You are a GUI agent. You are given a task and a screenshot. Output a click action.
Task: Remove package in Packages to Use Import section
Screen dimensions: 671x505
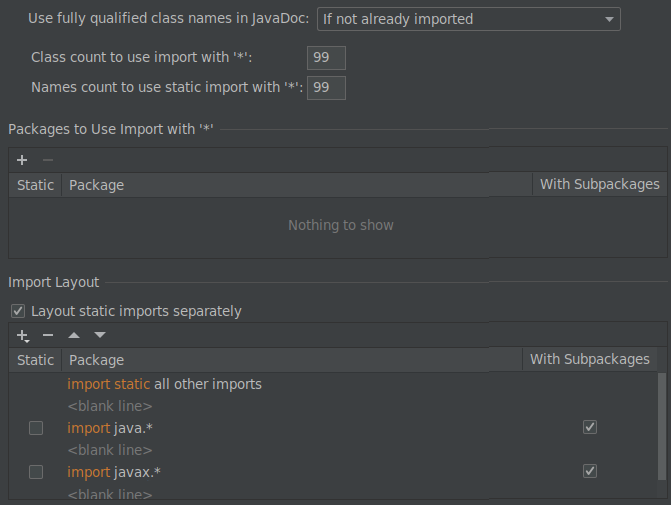coord(47,160)
